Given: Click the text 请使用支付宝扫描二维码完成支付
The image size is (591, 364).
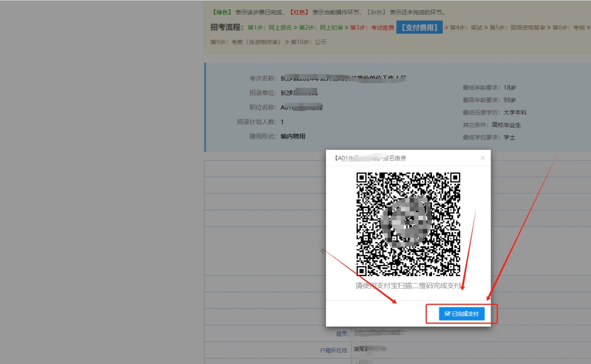Looking at the screenshot, I should pos(408,285).
